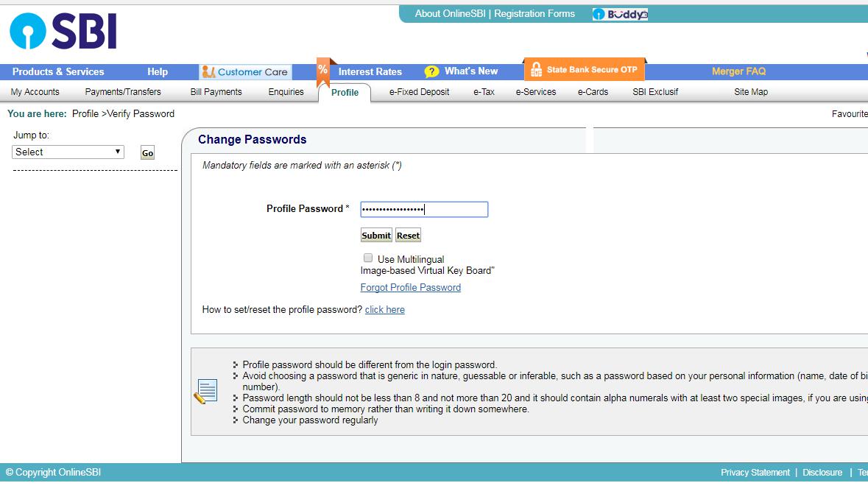Screen dimensions: 868x494
Task: Click the percent icon beside Interest Rates
Action: pos(322,71)
